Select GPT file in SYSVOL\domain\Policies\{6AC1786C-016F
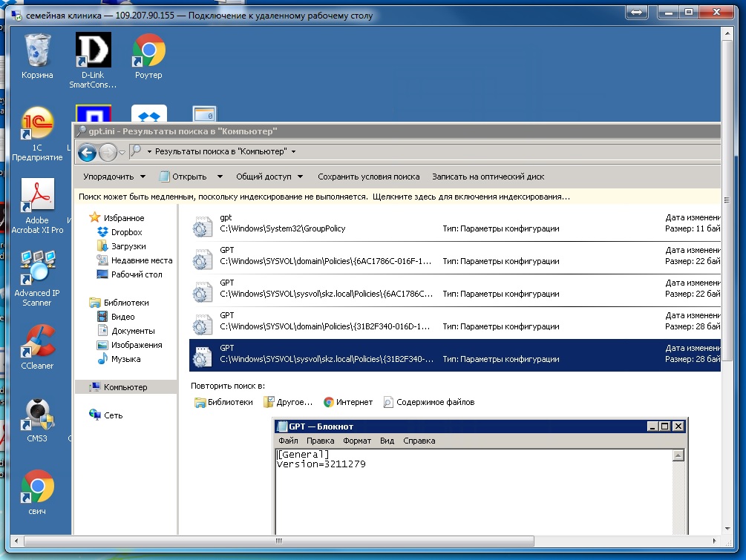This screenshot has height=560, width=746. 455,257
